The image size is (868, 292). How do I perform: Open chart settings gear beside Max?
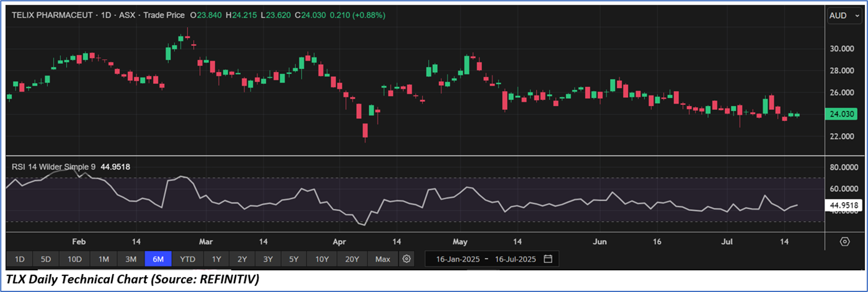(x=406, y=259)
